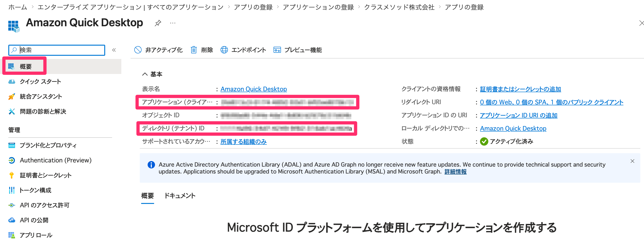Open クラスメソッド株式会社 breadcrumb link
The width and height of the screenshot is (644, 241).
[x=399, y=7]
